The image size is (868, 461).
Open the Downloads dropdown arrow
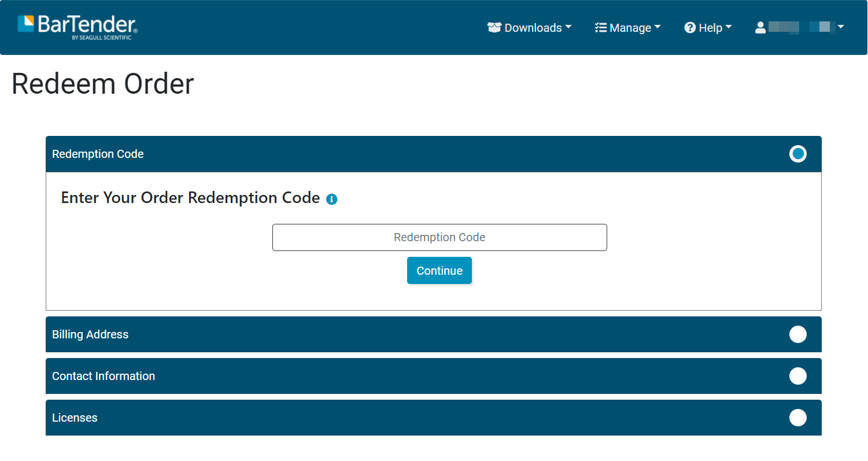click(x=568, y=27)
